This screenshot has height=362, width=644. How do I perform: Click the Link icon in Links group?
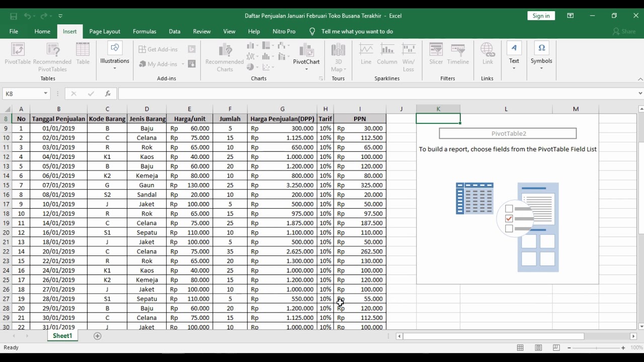point(488,50)
